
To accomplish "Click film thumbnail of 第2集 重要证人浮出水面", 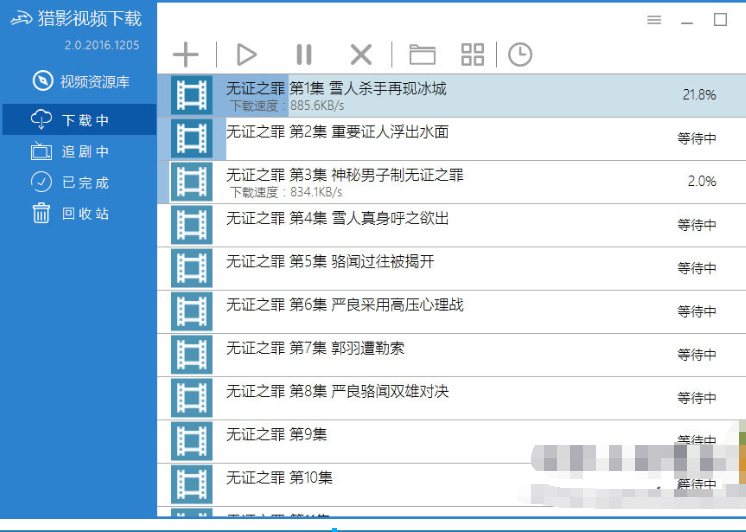I will [x=191, y=138].
